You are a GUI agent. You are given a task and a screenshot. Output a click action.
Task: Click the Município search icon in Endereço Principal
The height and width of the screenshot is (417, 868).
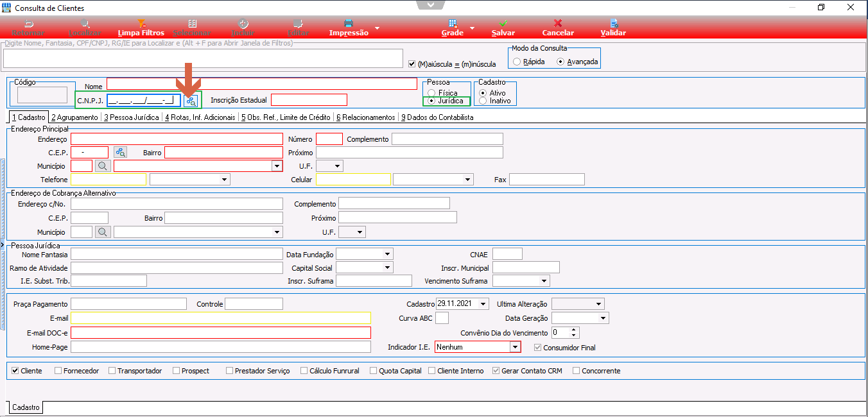(103, 166)
